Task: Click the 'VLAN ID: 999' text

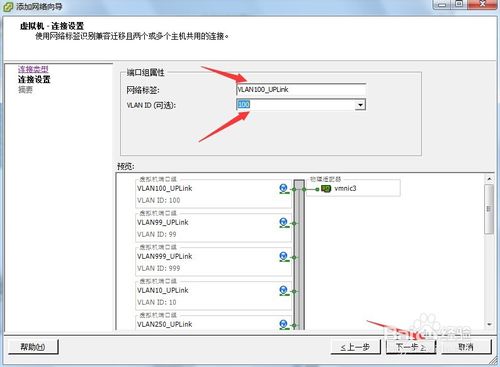Action: click(x=159, y=268)
